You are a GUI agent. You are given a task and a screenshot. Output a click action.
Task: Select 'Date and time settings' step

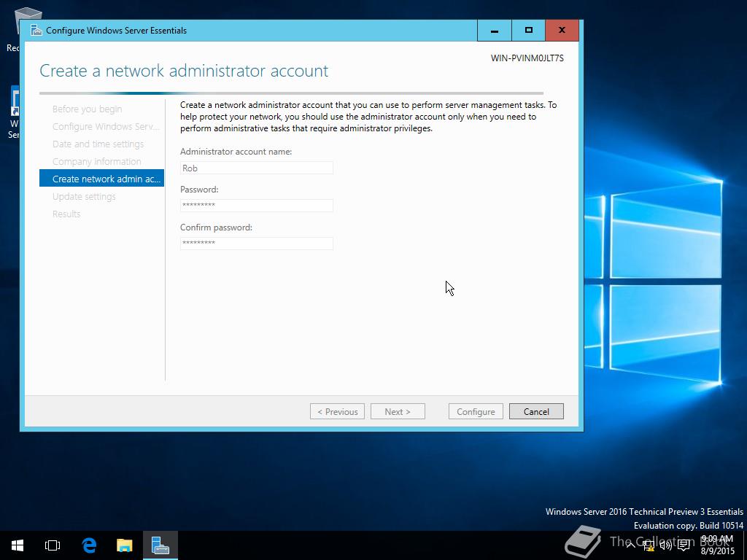[x=98, y=144]
